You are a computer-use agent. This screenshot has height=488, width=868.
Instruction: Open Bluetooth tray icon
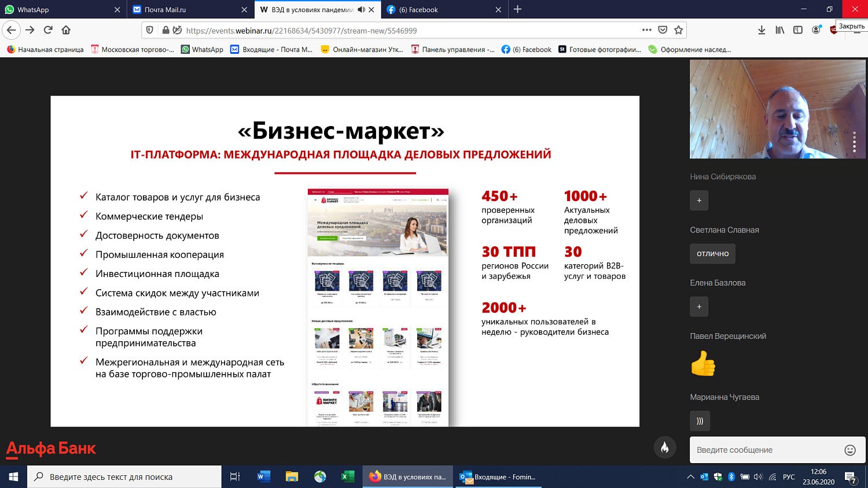click(x=731, y=477)
